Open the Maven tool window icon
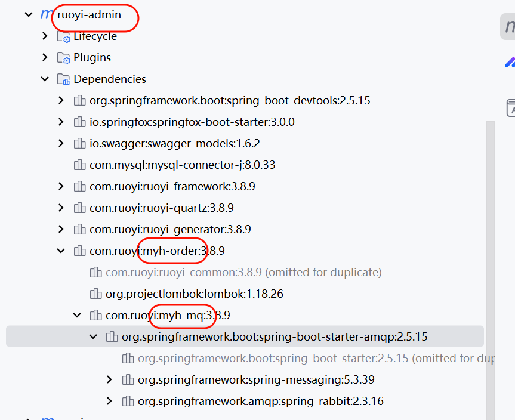This screenshot has height=420, width=515. click(x=508, y=27)
